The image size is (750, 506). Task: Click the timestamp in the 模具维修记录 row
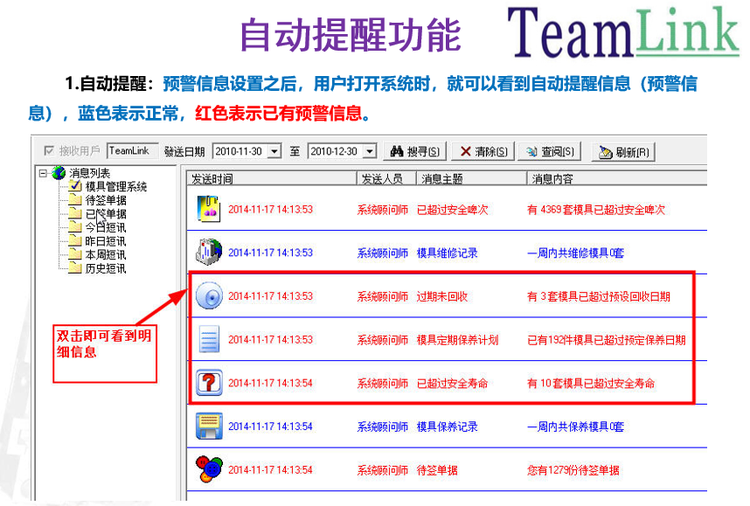point(270,253)
